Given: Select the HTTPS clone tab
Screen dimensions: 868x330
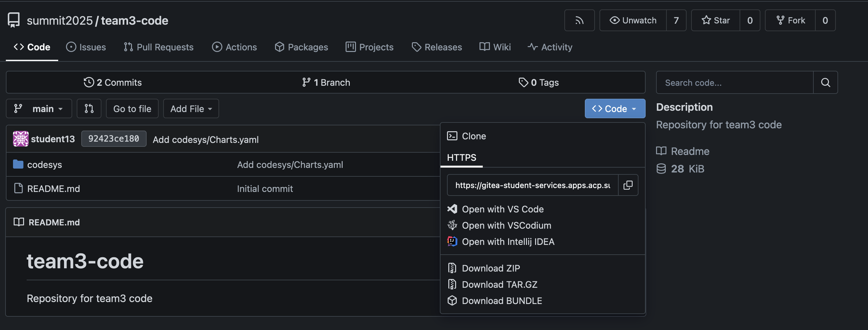Looking at the screenshot, I should 461,158.
